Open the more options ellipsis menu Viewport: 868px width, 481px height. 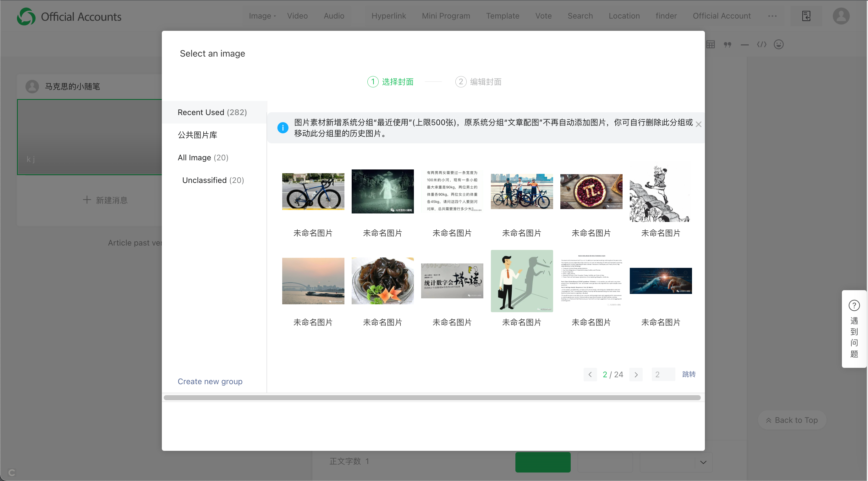pyautogui.click(x=772, y=16)
